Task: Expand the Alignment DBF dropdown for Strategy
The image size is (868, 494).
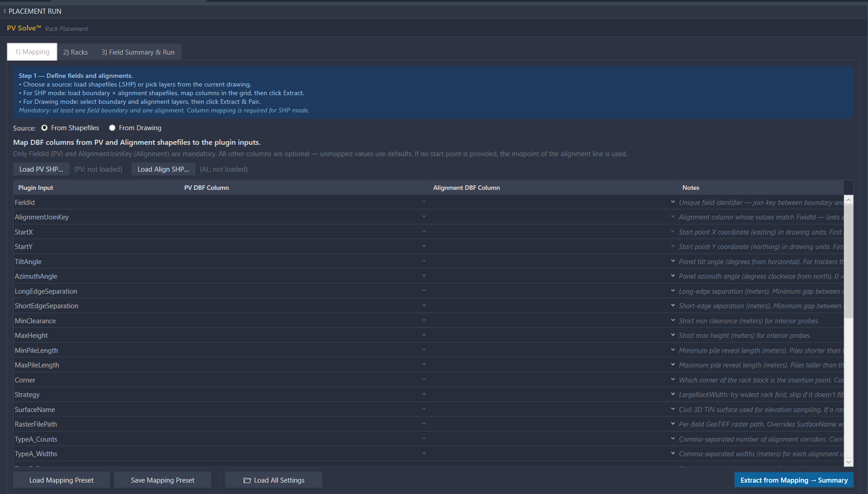Action: tap(673, 394)
